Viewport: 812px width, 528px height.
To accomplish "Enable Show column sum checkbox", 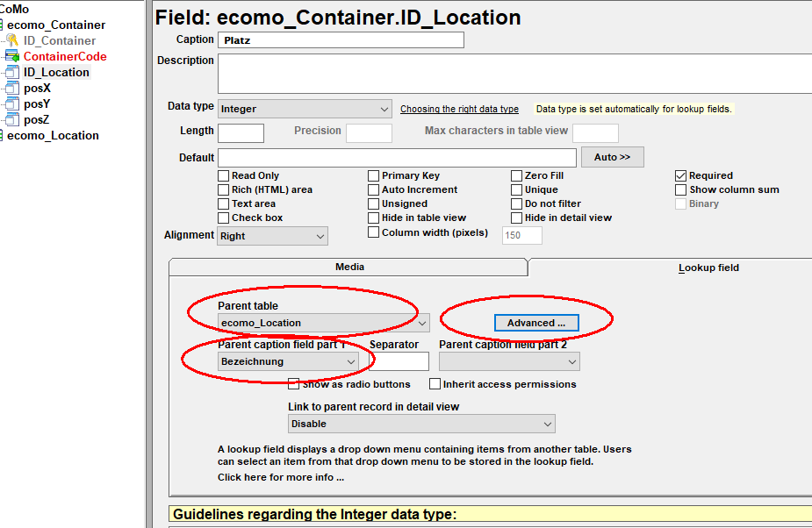I will [680, 190].
